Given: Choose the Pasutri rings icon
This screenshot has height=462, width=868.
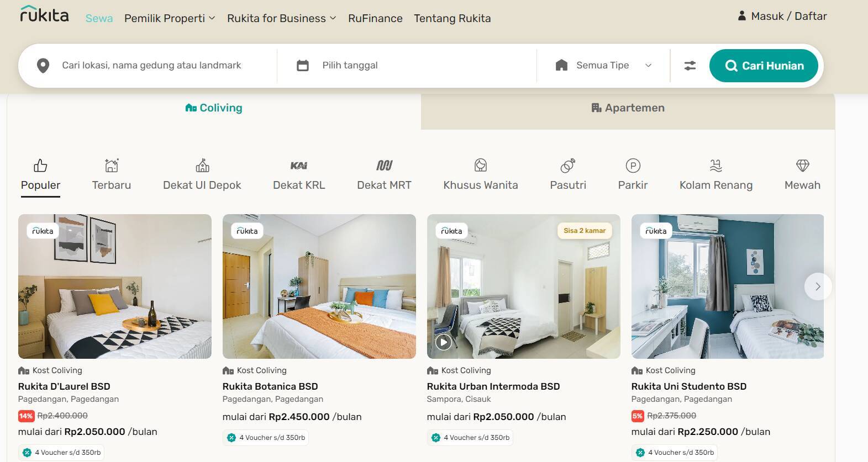Looking at the screenshot, I should [568, 165].
